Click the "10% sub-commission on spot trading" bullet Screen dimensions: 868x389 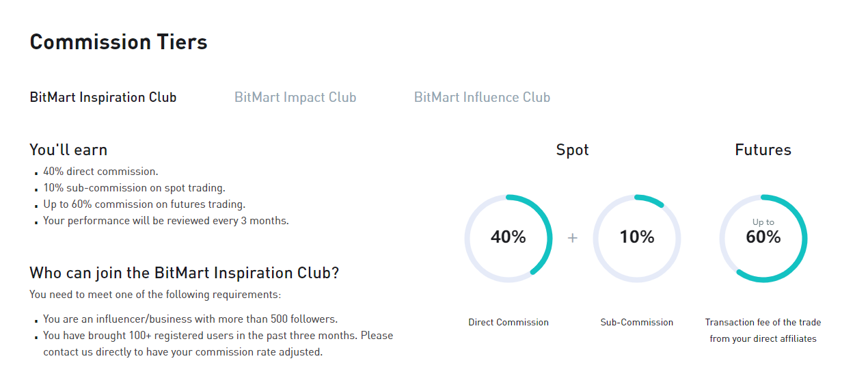tap(134, 188)
